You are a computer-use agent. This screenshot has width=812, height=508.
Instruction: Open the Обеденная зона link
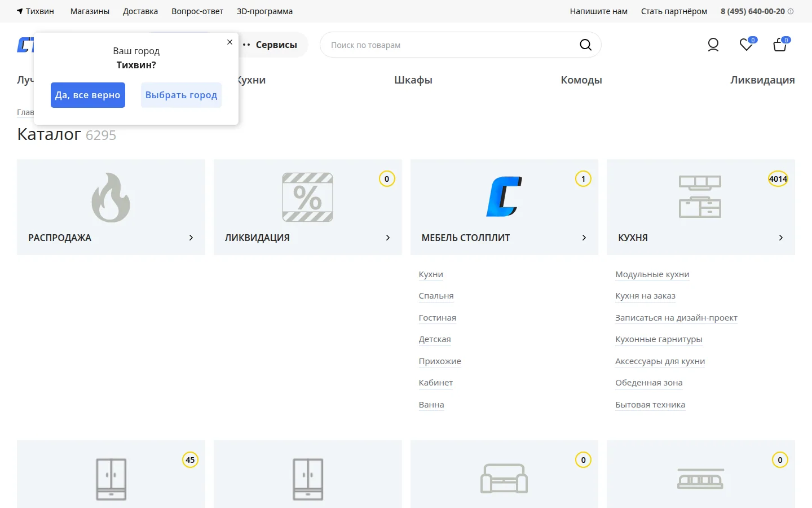(x=649, y=383)
